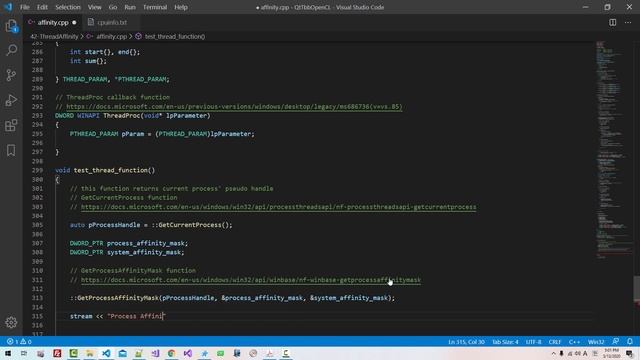This screenshot has width=640, height=360.
Task: Open the Run and Debug view
Action: (x=11, y=100)
